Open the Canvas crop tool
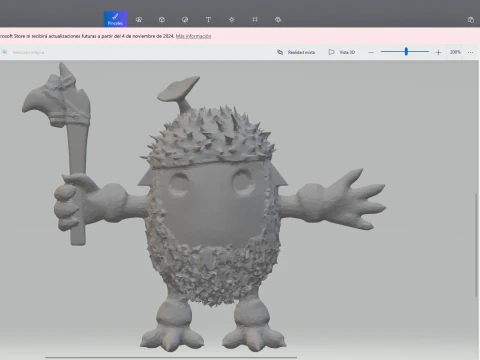Image resolution: width=480 pixels, height=360 pixels. click(x=255, y=20)
